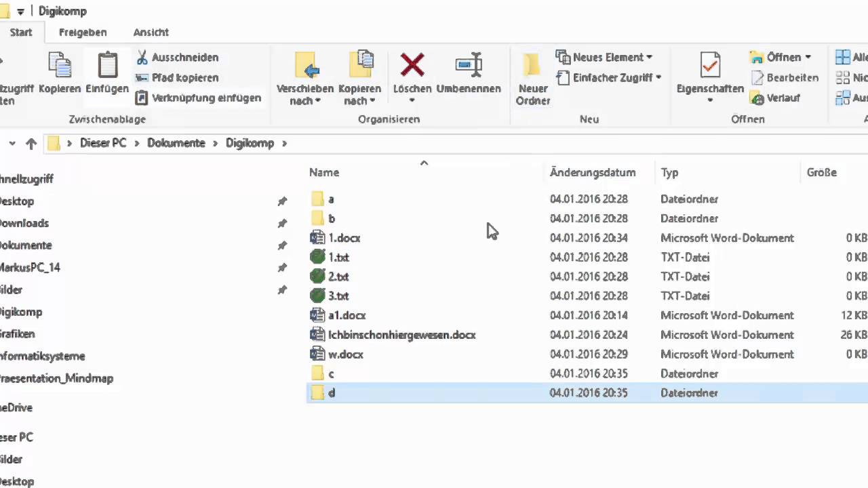Open the Neues Element dropdown
Image resolution: width=868 pixels, height=488 pixels.
(604, 57)
